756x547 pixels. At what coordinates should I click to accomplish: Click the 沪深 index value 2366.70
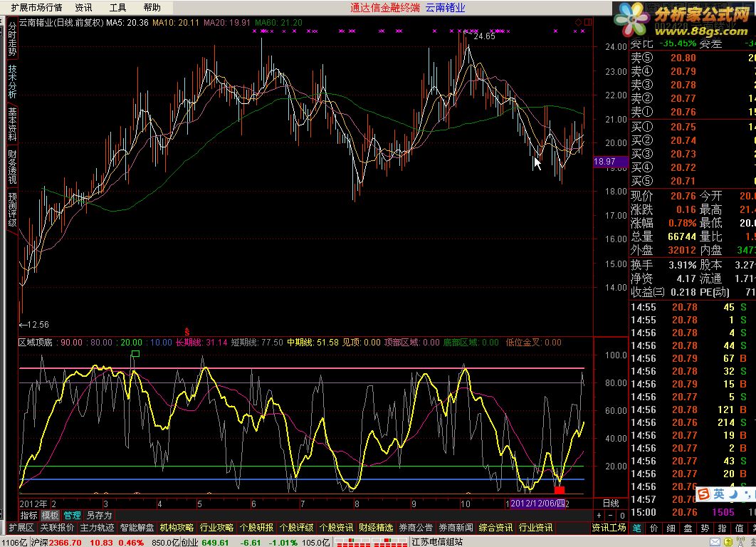tap(65, 542)
